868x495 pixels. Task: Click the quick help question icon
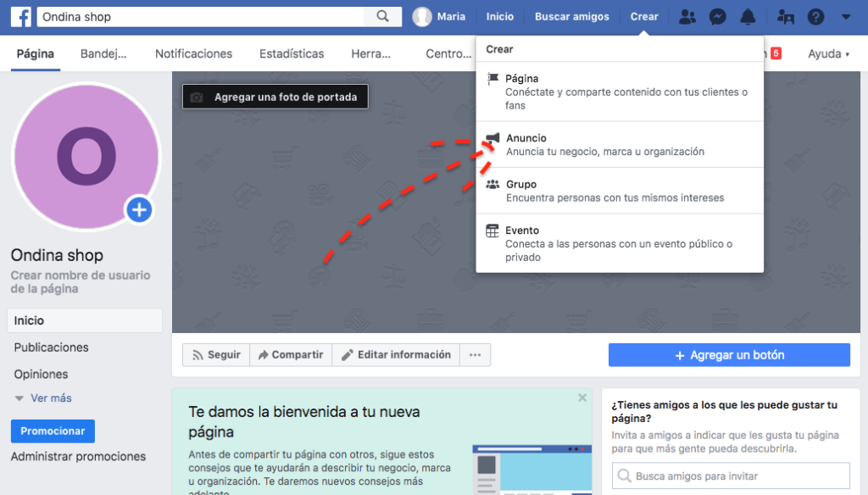[815, 17]
